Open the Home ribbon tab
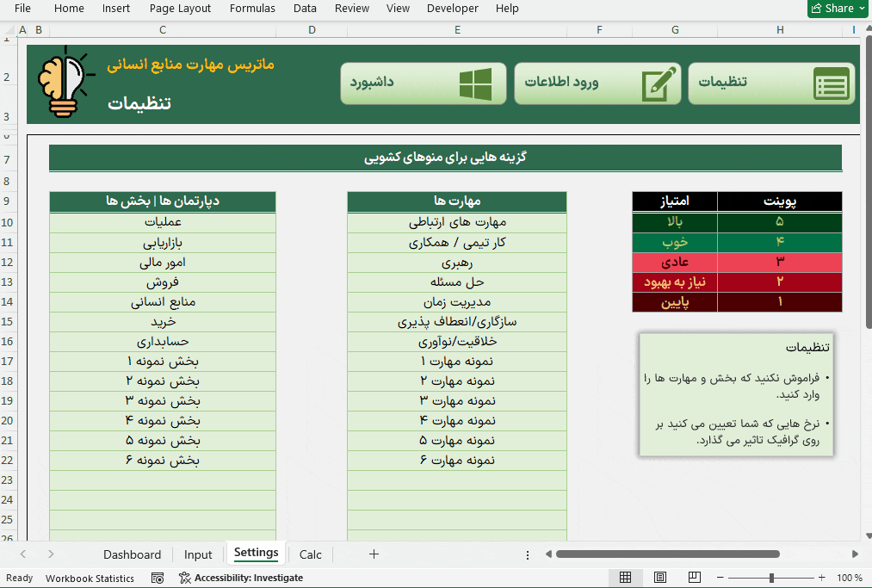The width and height of the screenshot is (872, 588). pos(69,9)
